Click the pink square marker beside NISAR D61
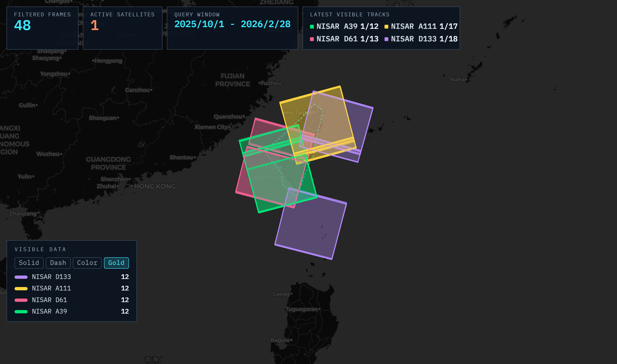The height and width of the screenshot is (364, 617). 312,39
